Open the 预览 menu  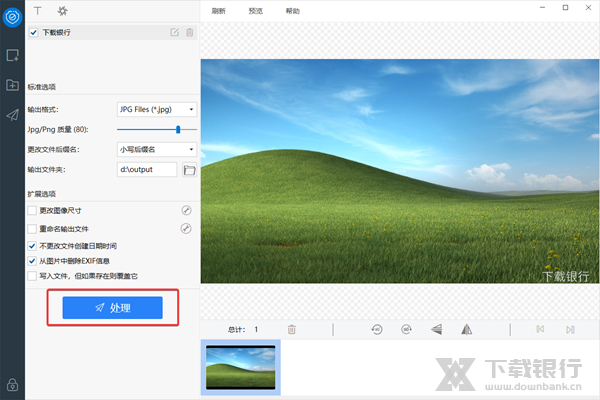pos(256,11)
